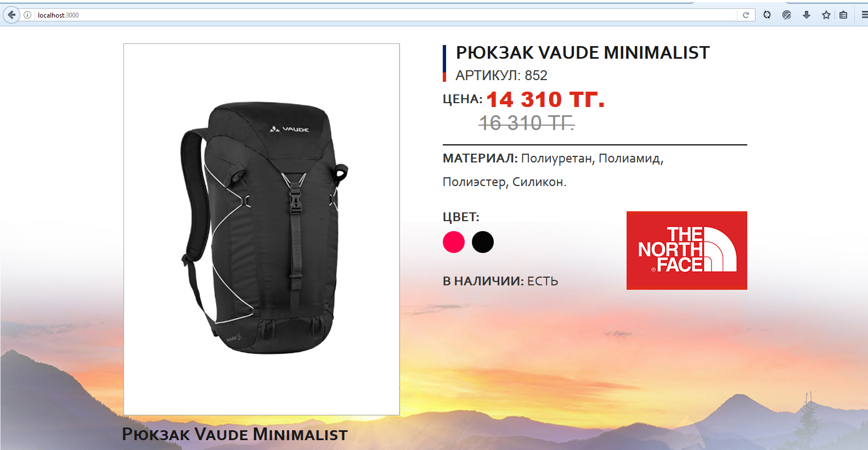Click the localhost:3000 address field
This screenshot has height=450, width=868.
[x=384, y=15]
